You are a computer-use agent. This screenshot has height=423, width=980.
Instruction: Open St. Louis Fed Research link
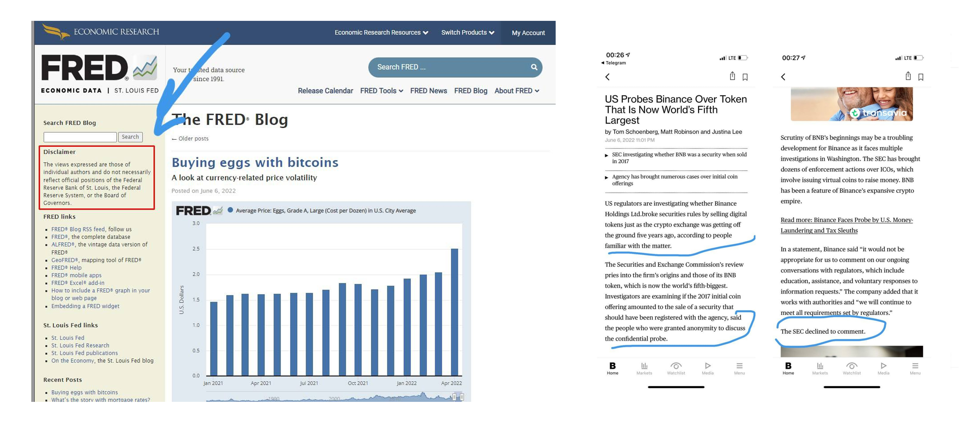pyautogui.click(x=80, y=345)
